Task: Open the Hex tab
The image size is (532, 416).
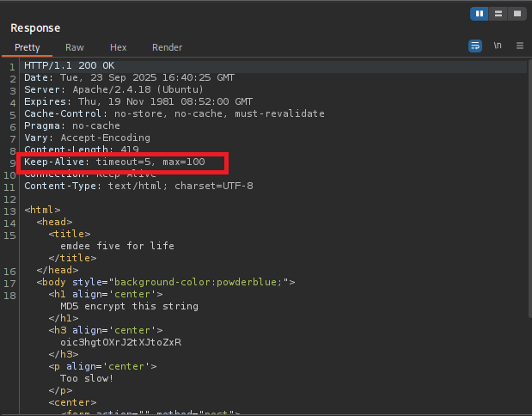Action: pos(119,47)
